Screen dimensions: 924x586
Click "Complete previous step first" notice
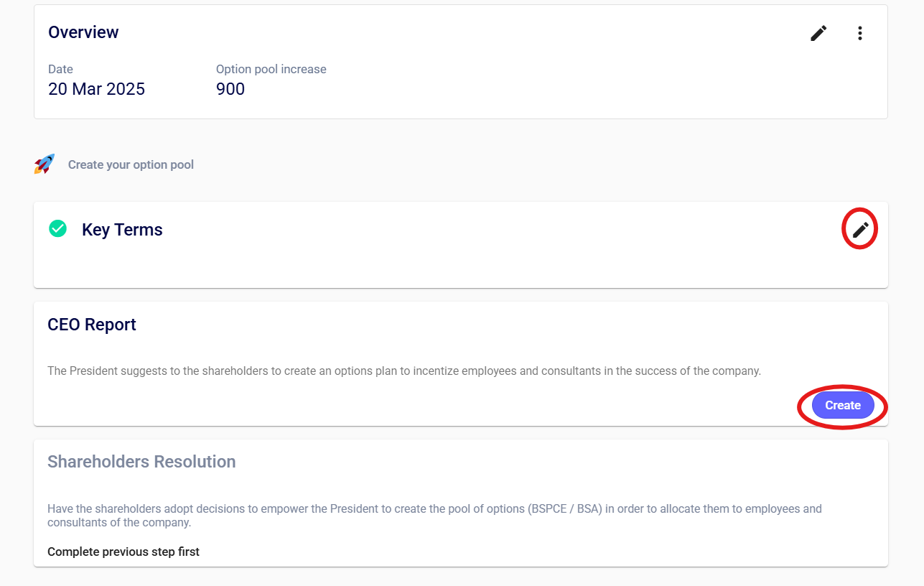[123, 552]
